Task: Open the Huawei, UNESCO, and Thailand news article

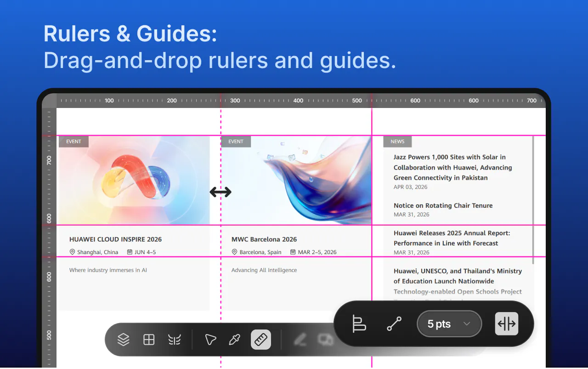Action: [x=458, y=281]
